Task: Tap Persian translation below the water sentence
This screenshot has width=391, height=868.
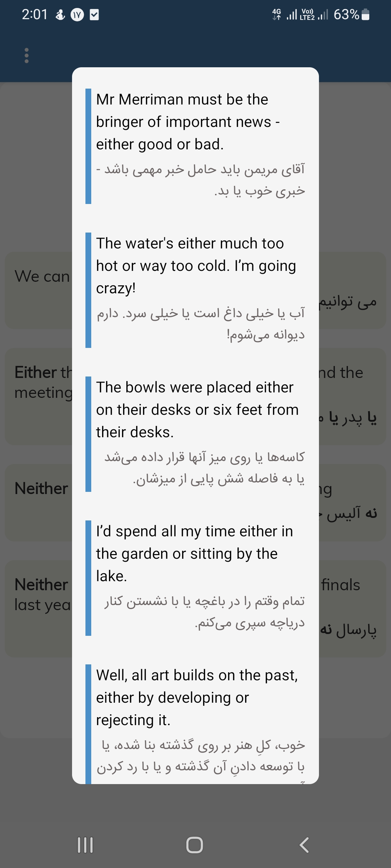Action: pos(201,324)
